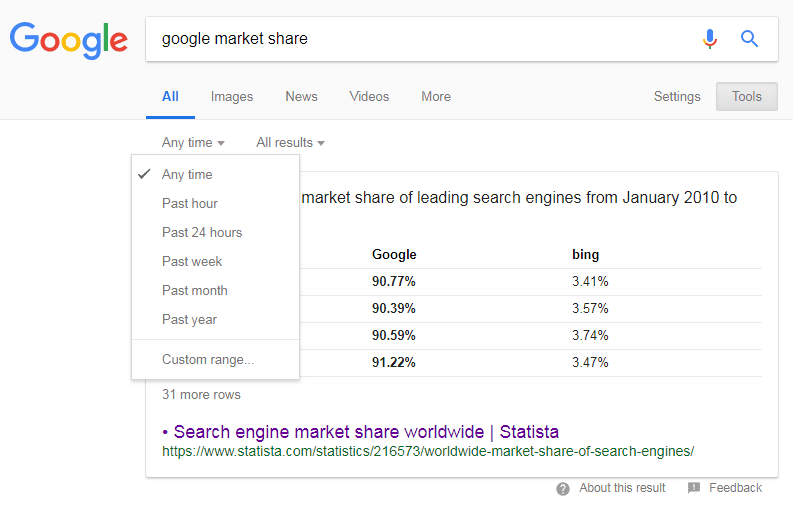Open the More search categories menu
The height and width of the screenshot is (515, 793).
tap(436, 97)
